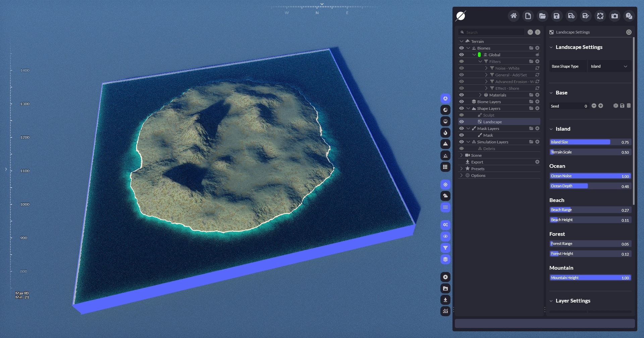
Task: Add a new Shape Layer with plus icon
Action: pos(537,109)
